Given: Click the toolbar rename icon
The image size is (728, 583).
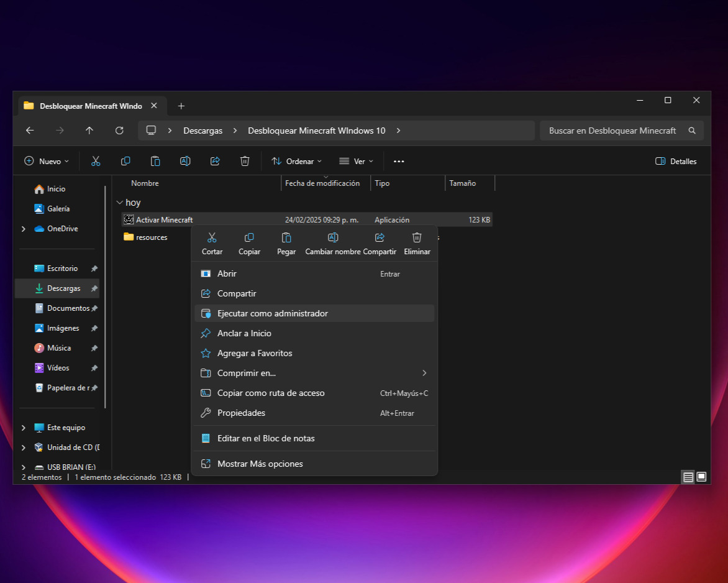Looking at the screenshot, I should click(184, 161).
